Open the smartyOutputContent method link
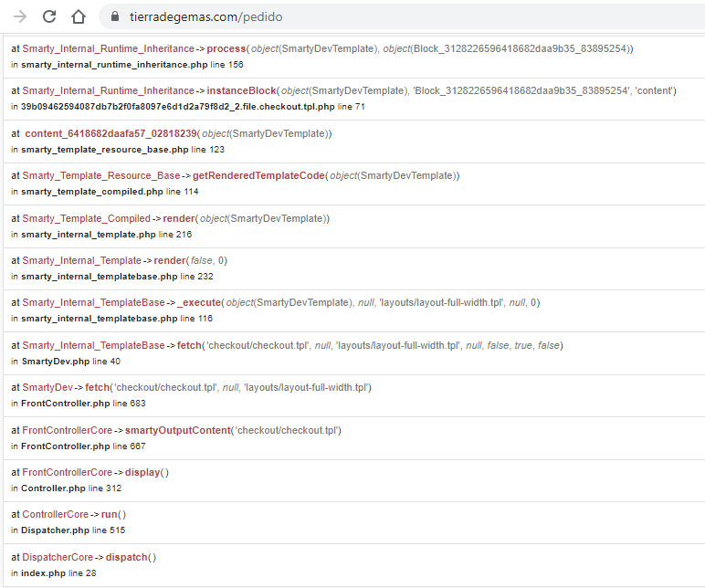The width and height of the screenshot is (705, 588). 177,430
